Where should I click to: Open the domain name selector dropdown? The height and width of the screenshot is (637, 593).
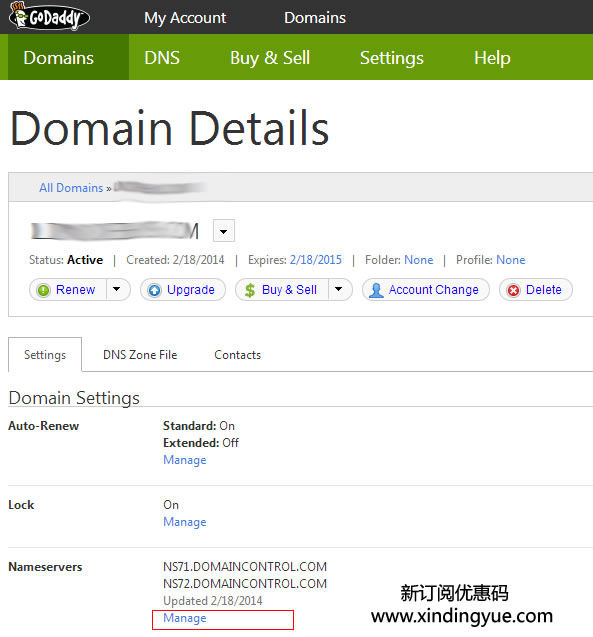click(224, 231)
